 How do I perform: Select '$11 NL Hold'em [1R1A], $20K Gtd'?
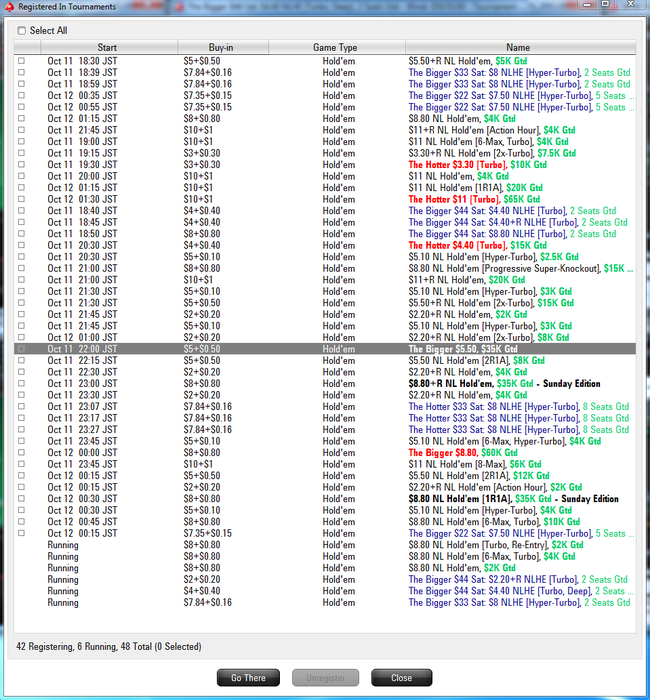point(325,188)
